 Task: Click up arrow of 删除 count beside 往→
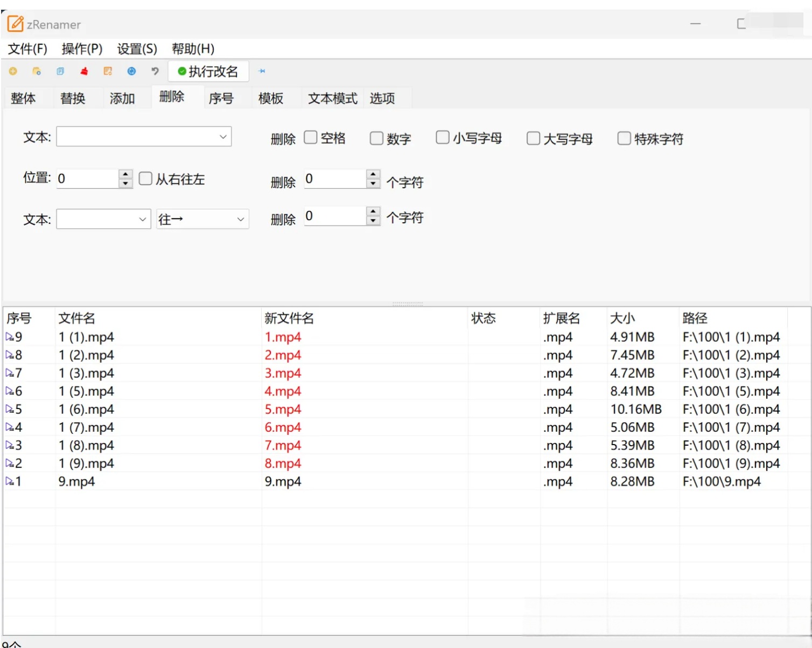point(373,211)
